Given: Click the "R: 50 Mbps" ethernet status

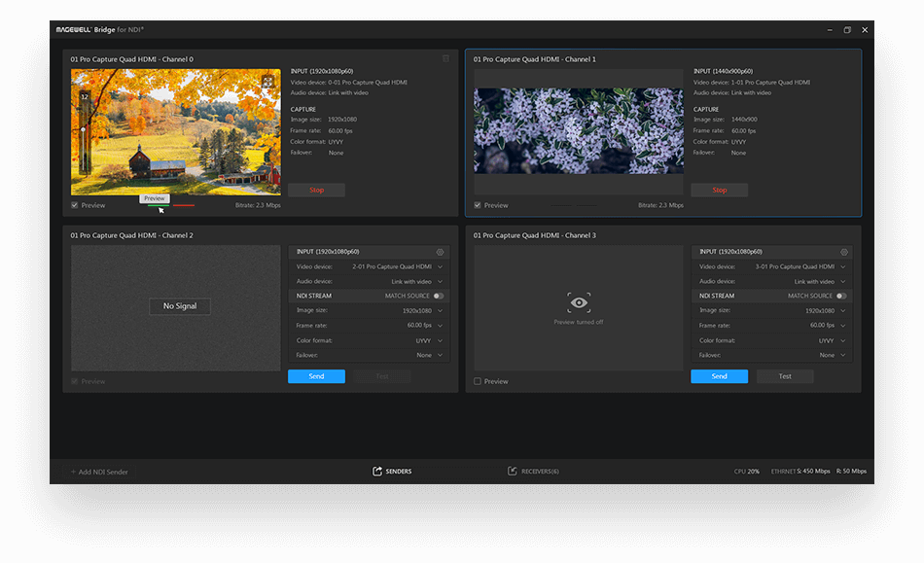Looking at the screenshot, I should click(851, 472).
